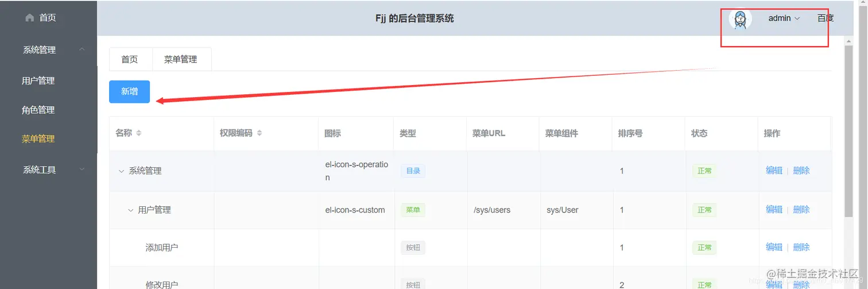Switch to the 菜单管理 tab
The width and height of the screenshot is (868, 289).
[x=180, y=59]
